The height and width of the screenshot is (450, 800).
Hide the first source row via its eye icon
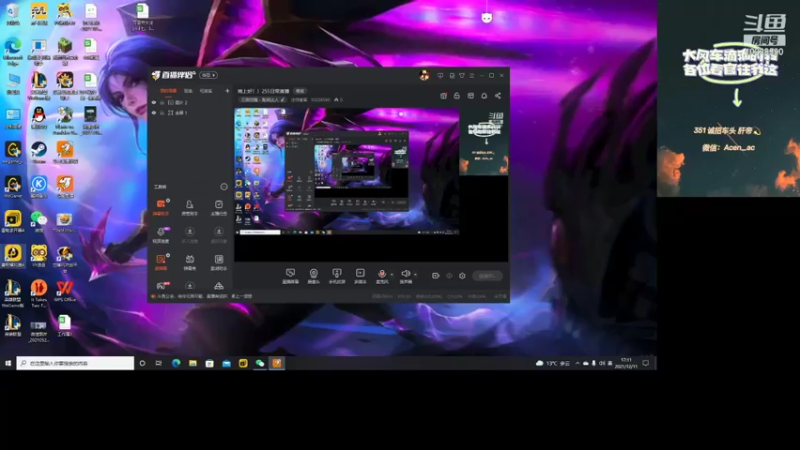tap(154, 103)
